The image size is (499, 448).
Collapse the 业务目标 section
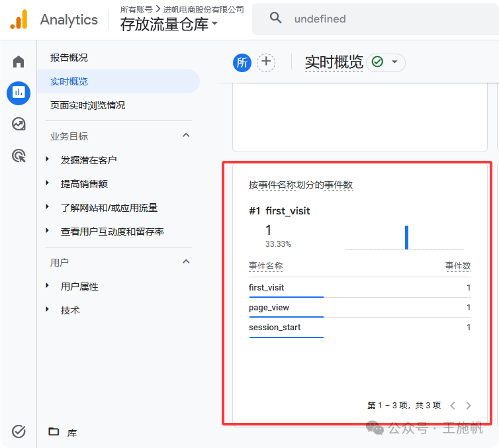point(186,136)
